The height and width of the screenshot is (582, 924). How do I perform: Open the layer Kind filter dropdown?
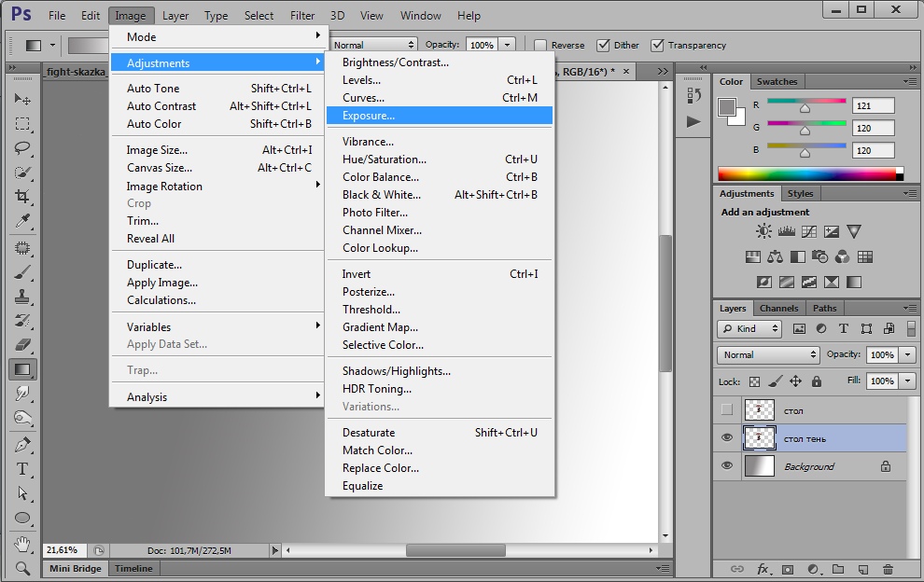click(x=749, y=328)
